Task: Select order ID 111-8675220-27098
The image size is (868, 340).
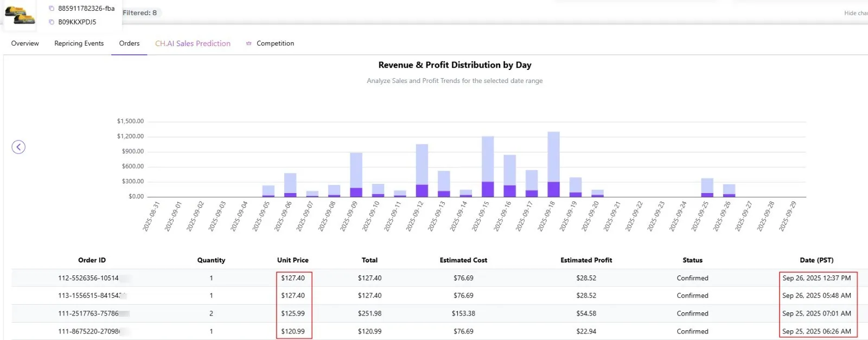Action: point(88,331)
